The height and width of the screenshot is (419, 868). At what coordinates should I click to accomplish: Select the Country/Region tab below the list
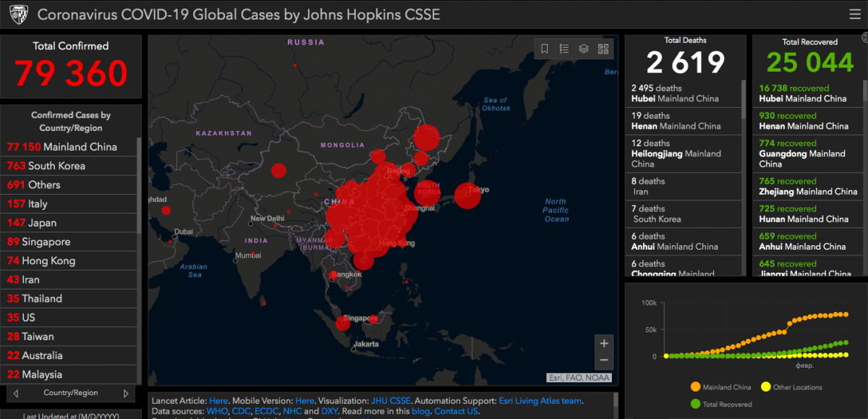71,393
